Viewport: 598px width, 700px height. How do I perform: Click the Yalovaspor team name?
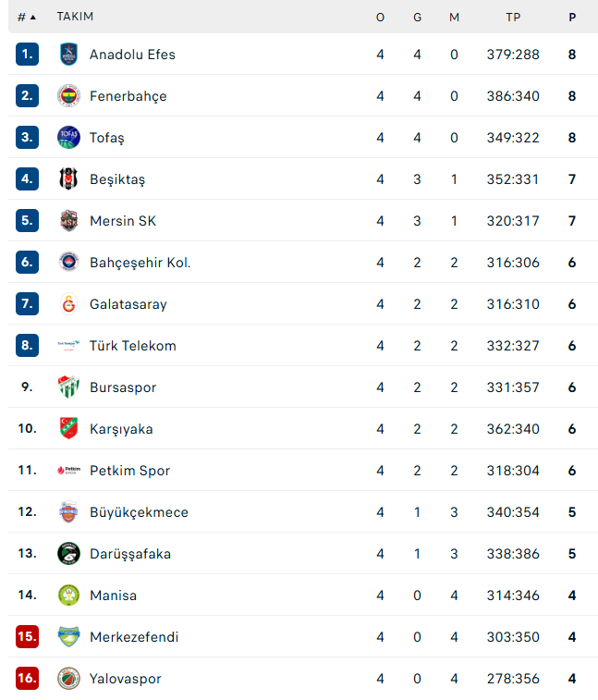pyautogui.click(x=126, y=679)
